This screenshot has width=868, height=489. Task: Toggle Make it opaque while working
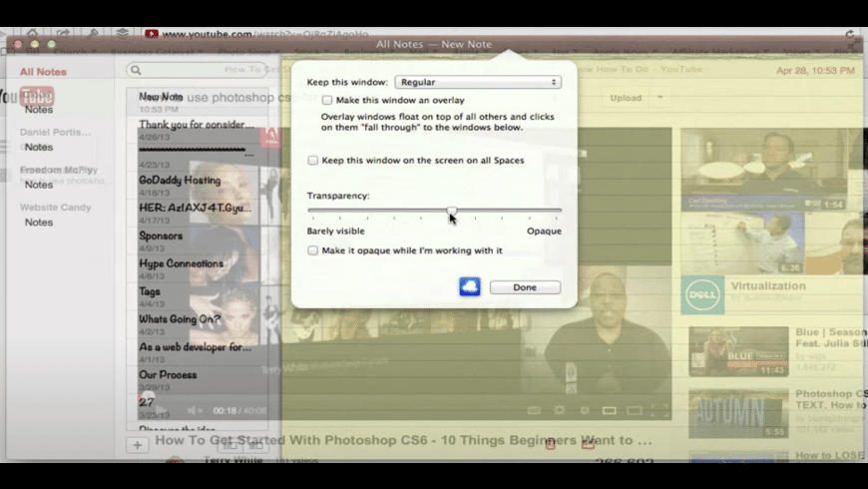[x=312, y=250]
